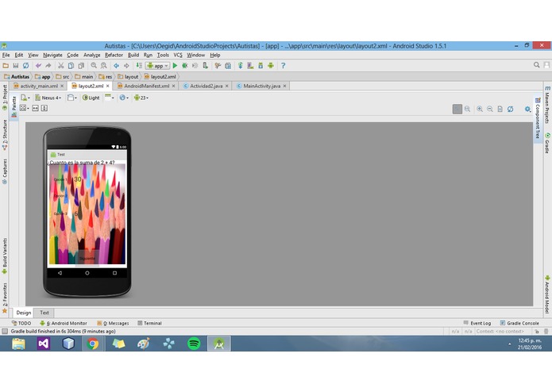Viewport: 552px width, 392px height.
Task: Open the locale globe dropdown
Action: [x=124, y=98]
